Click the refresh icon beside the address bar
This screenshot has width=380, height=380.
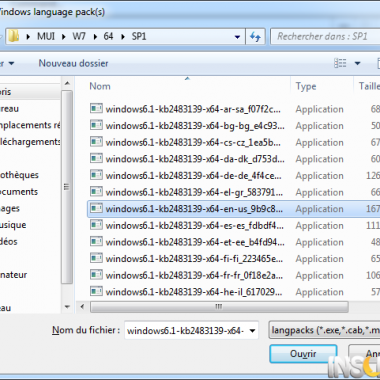(255, 36)
